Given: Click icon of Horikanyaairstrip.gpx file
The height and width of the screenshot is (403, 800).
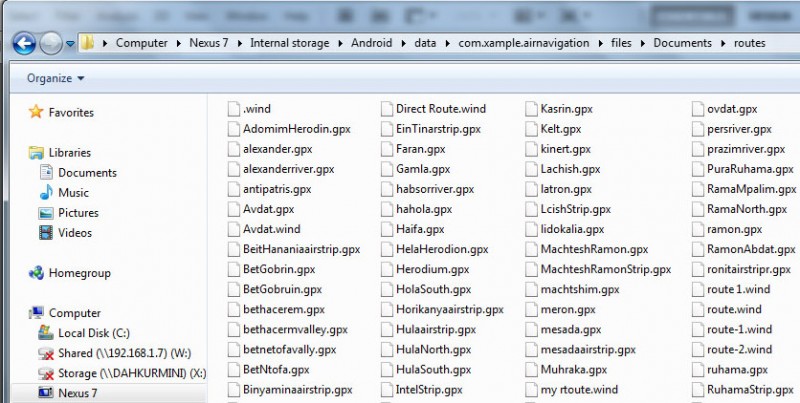Looking at the screenshot, I should click(x=387, y=310).
